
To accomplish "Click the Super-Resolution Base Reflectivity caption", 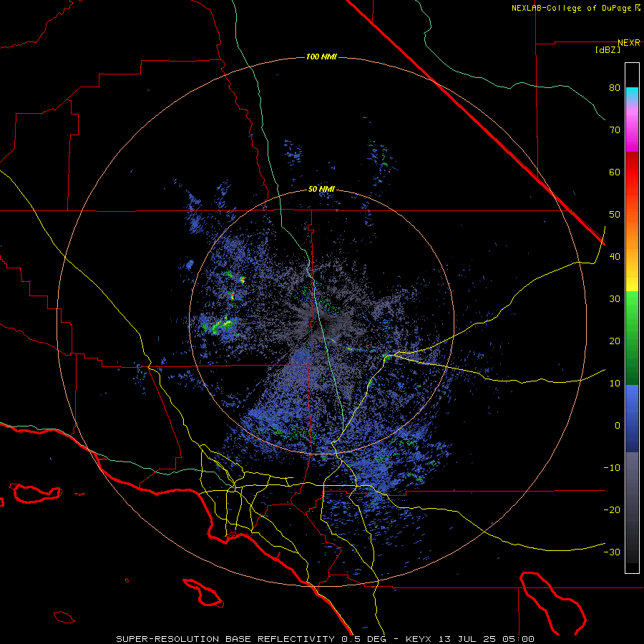I will pos(326,639).
